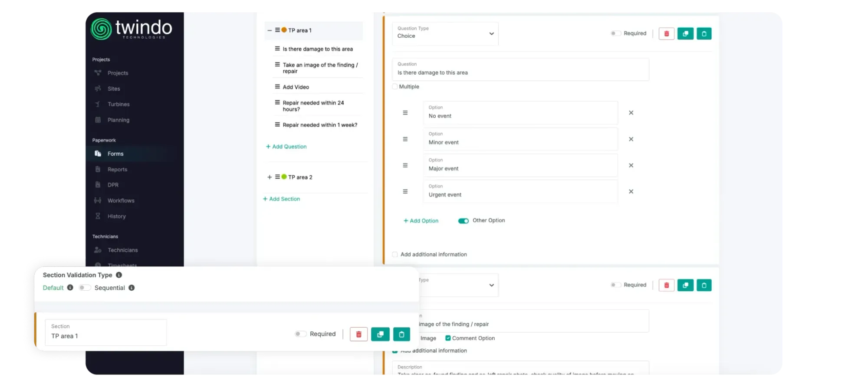Image resolution: width=868 pixels, height=387 pixels.
Task: Select the 'Add Video' question
Action: 296,87
